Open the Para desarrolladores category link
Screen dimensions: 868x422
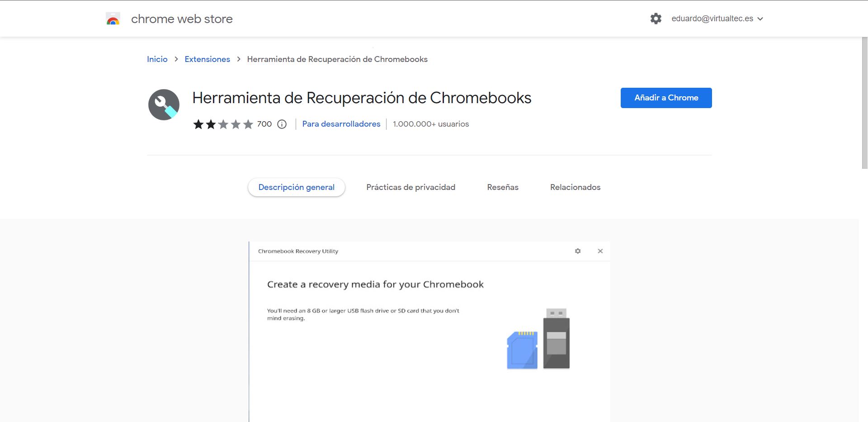coord(341,124)
